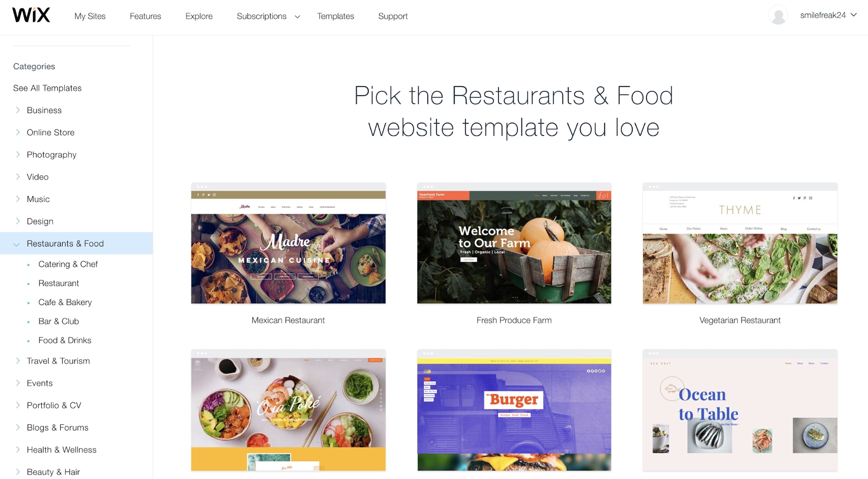The width and height of the screenshot is (868, 479).
Task: Expand the Photography category chevron
Action: pos(17,154)
